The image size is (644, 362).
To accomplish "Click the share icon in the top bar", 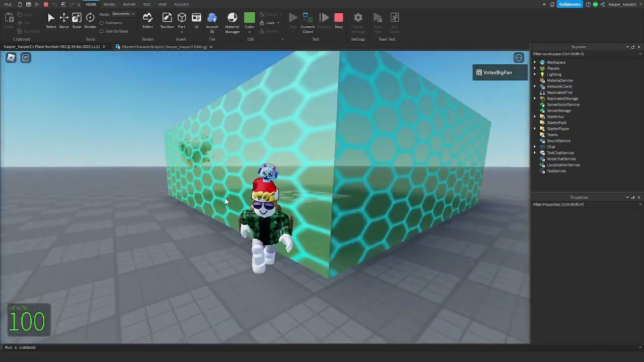I will pyautogui.click(x=602, y=5).
